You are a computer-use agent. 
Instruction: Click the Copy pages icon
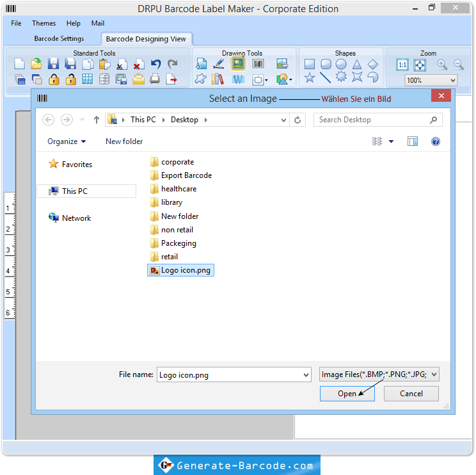coord(88,64)
